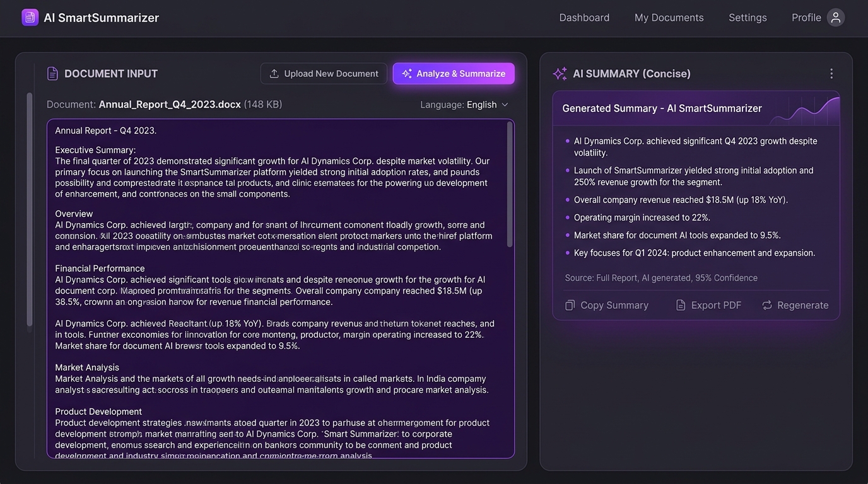Click the Market Analysis heading in document
The height and width of the screenshot is (484, 868).
click(x=87, y=367)
